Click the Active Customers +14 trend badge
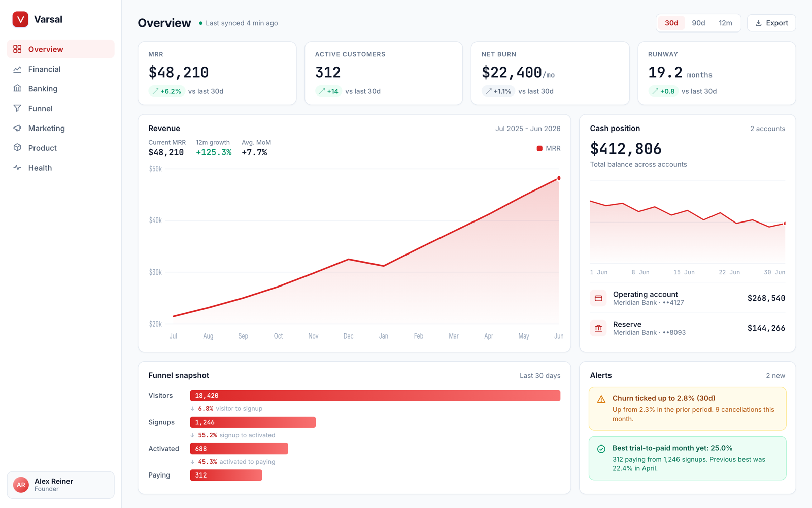The image size is (812, 508). point(328,91)
